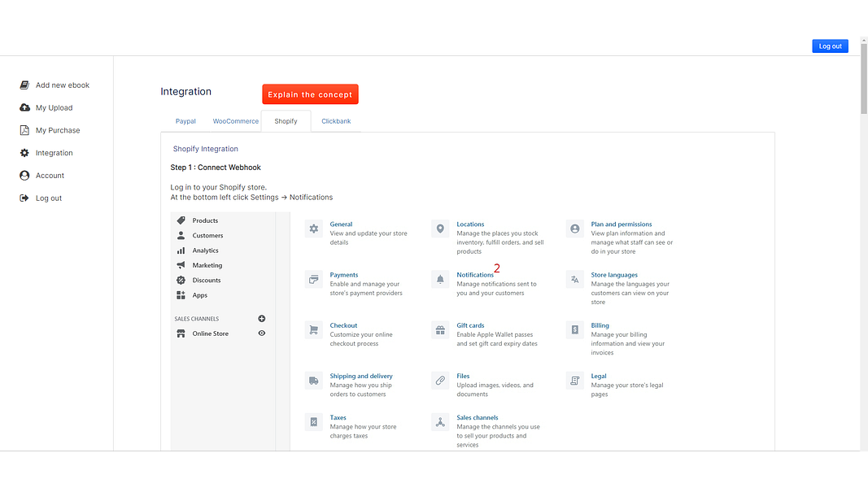868x488 pixels.
Task: Switch to the WooCommerce tab
Action: [x=236, y=121]
